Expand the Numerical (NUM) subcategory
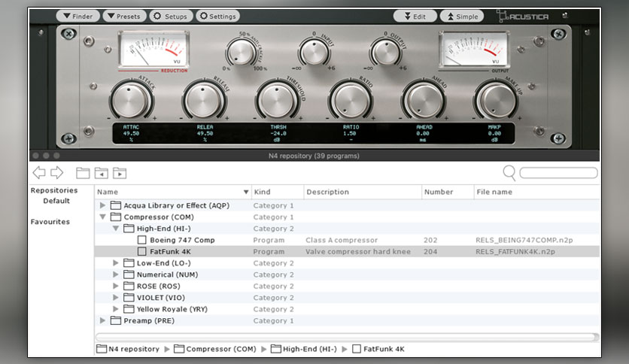Screen dimensions: 629x364 click(116, 275)
